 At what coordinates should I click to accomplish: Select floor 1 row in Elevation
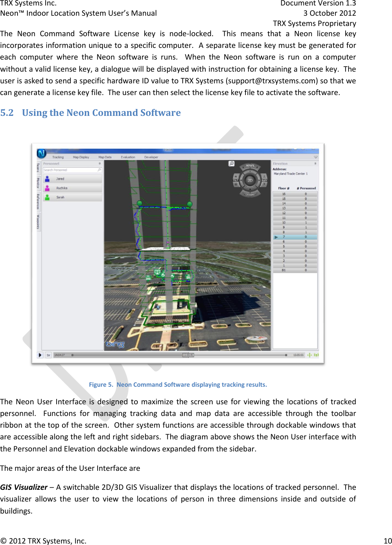295,265
